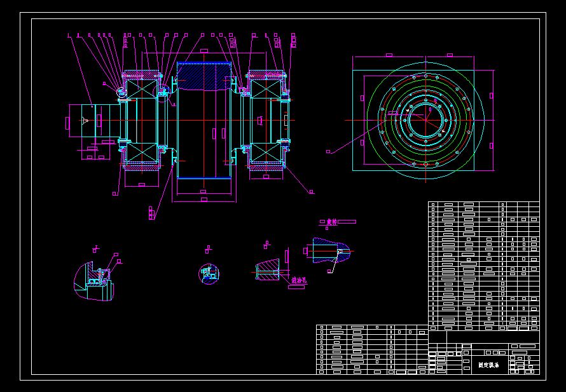Select the 固定辊系 title block text
The width and height of the screenshot is (566, 392).
point(488,365)
